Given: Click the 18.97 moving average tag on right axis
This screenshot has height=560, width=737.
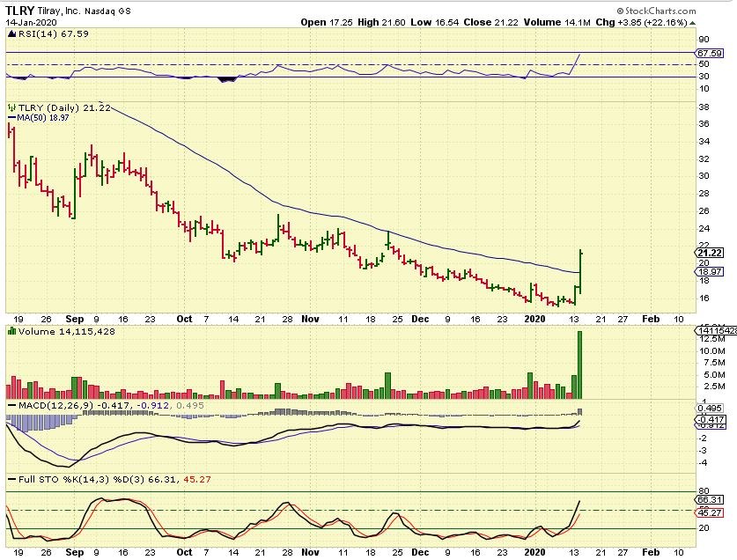Looking at the screenshot, I should pos(710,272).
